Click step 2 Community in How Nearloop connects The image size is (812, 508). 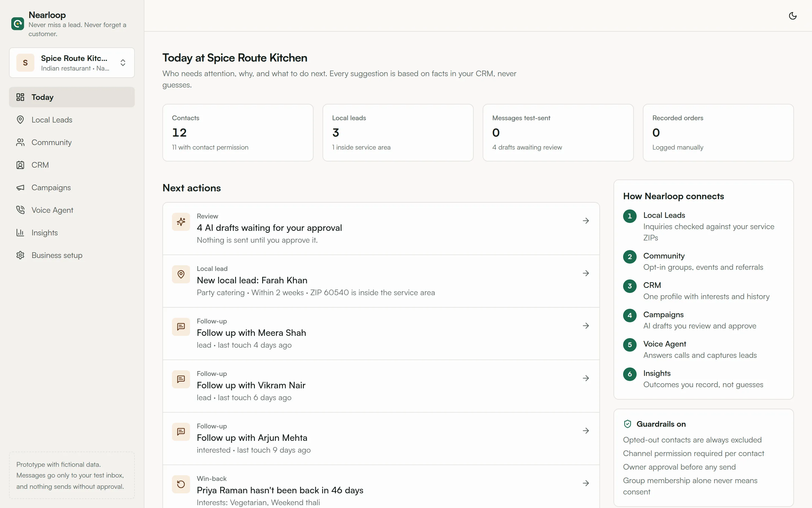704,261
